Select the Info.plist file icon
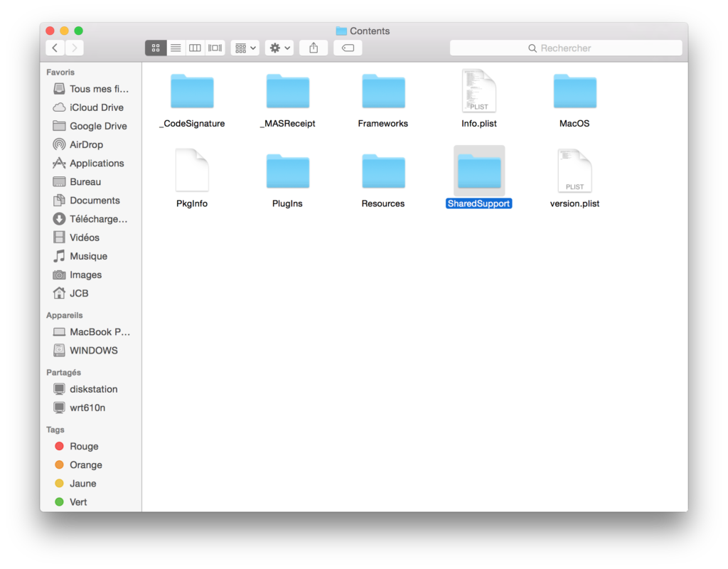Image resolution: width=728 pixels, height=569 pixels. [x=479, y=90]
